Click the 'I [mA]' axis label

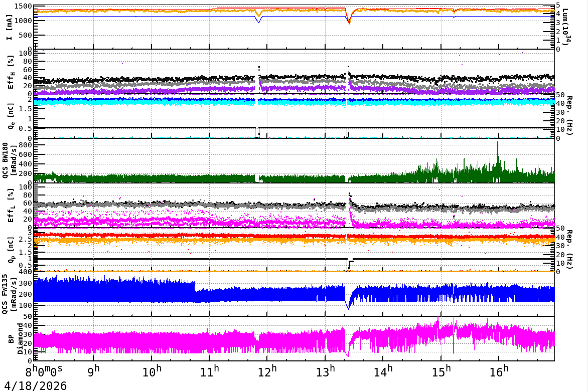(x=10, y=28)
